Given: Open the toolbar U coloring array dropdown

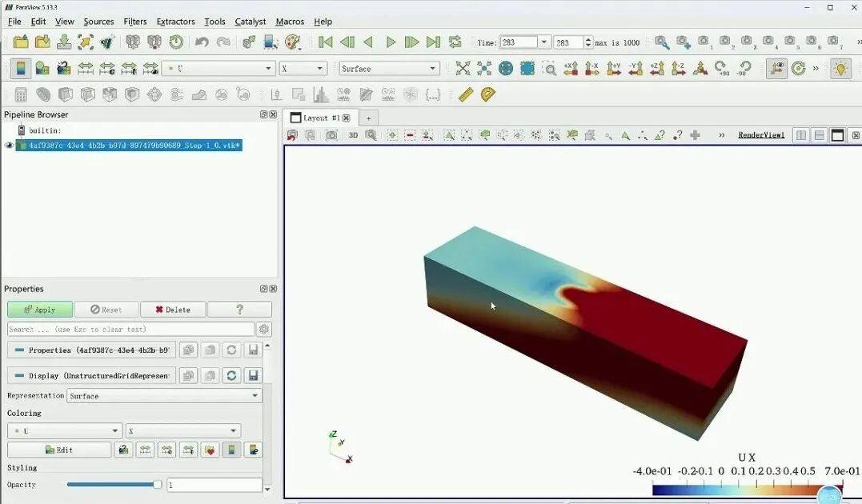Looking at the screenshot, I should [219, 68].
